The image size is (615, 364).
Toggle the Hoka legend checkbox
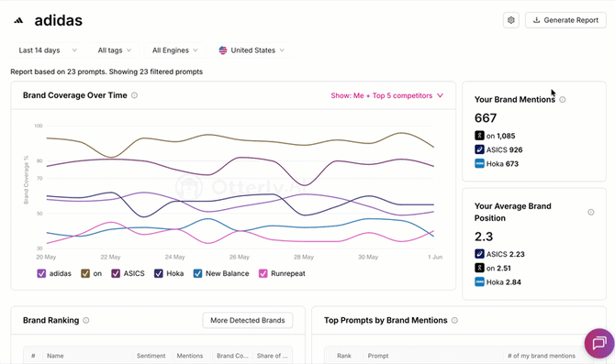[158, 273]
